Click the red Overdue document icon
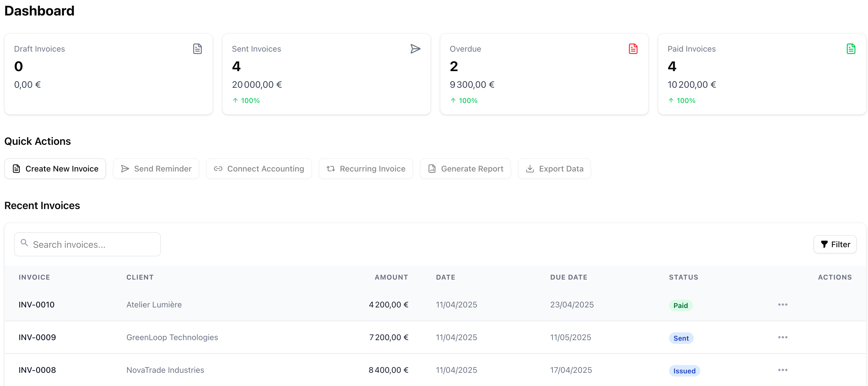Image resolution: width=868 pixels, height=386 pixels. [x=633, y=49]
